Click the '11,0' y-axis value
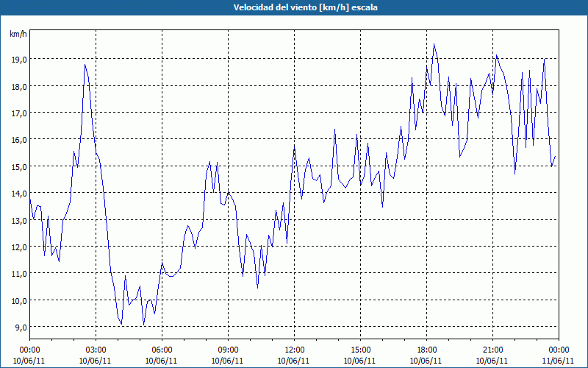The width and height of the screenshot is (588, 368). [18, 274]
